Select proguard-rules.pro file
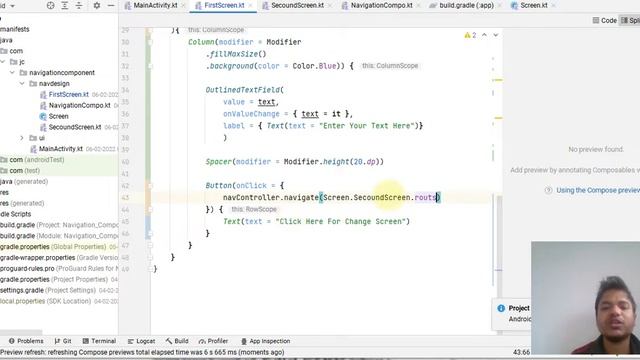 coord(59,269)
